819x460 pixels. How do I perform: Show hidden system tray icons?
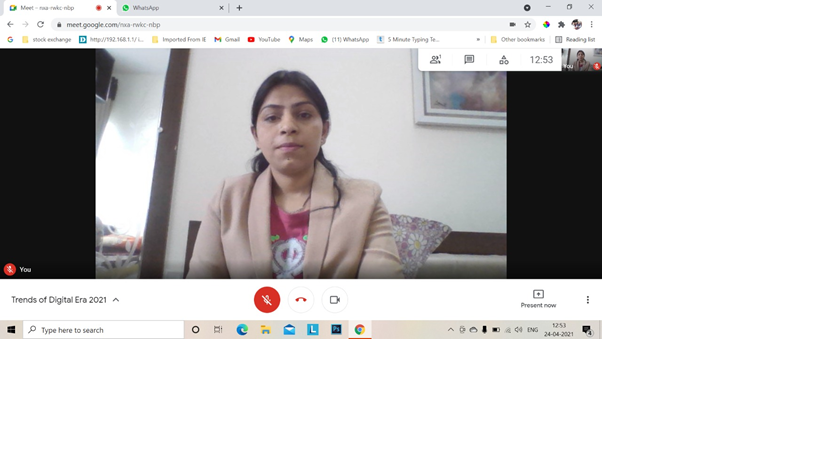(450, 329)
